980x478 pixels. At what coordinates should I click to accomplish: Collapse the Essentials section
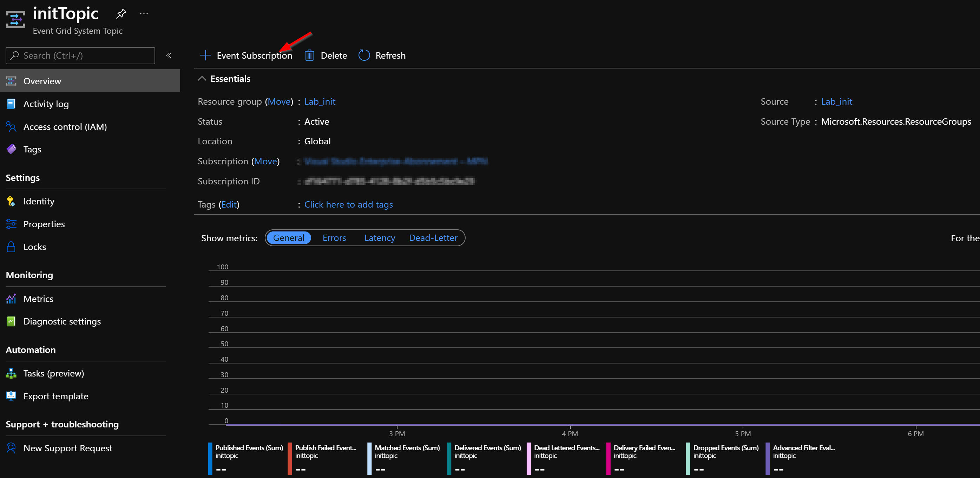202,78
